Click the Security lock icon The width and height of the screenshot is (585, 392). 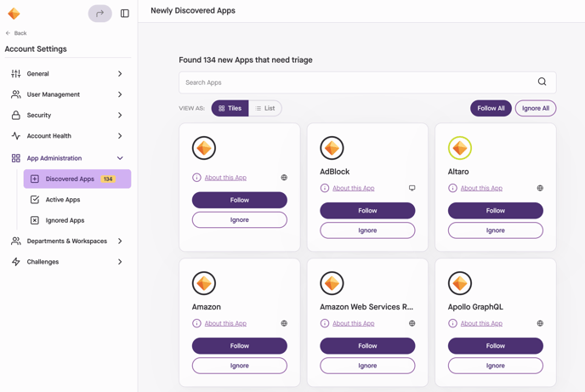pos(15,115)
